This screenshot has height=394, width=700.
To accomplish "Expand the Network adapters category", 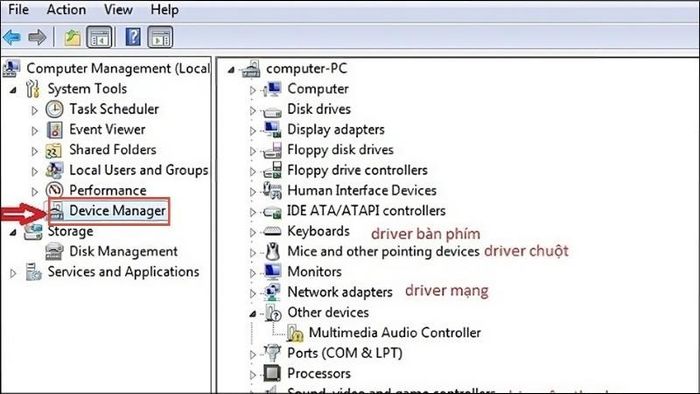I will 253,293.
